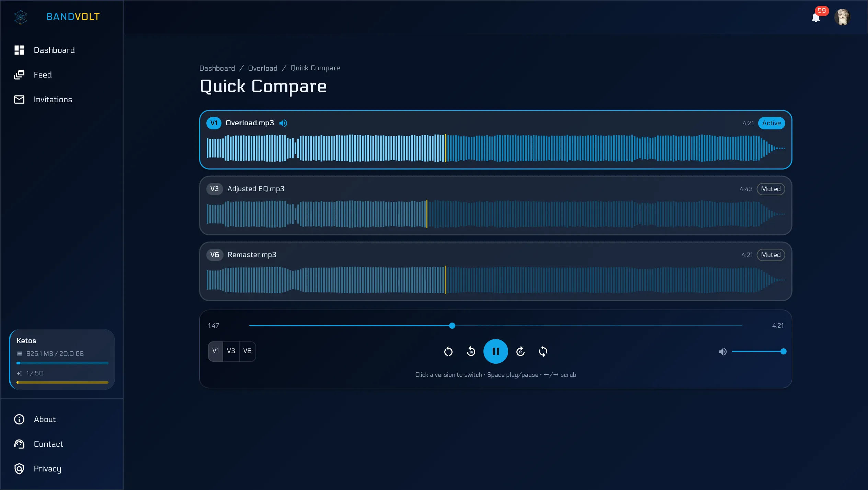Click the V3 badge on Adjusted EQ.mp3

215,189
